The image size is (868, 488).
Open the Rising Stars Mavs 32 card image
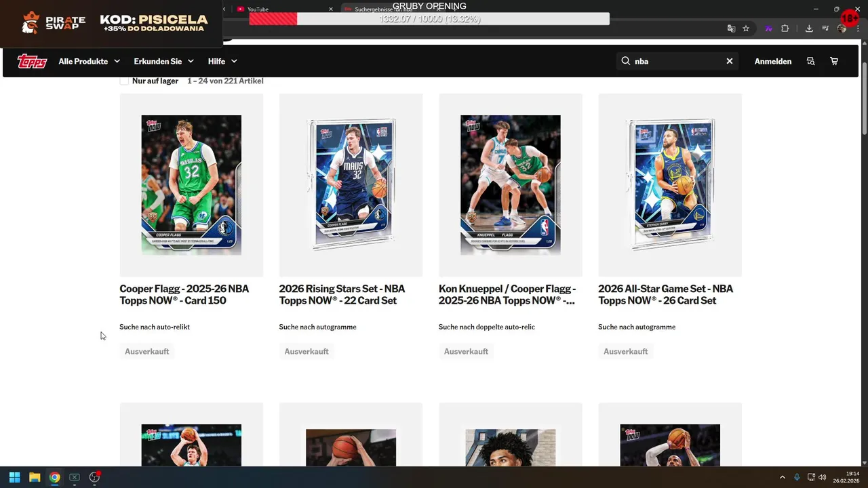(351, 185)
